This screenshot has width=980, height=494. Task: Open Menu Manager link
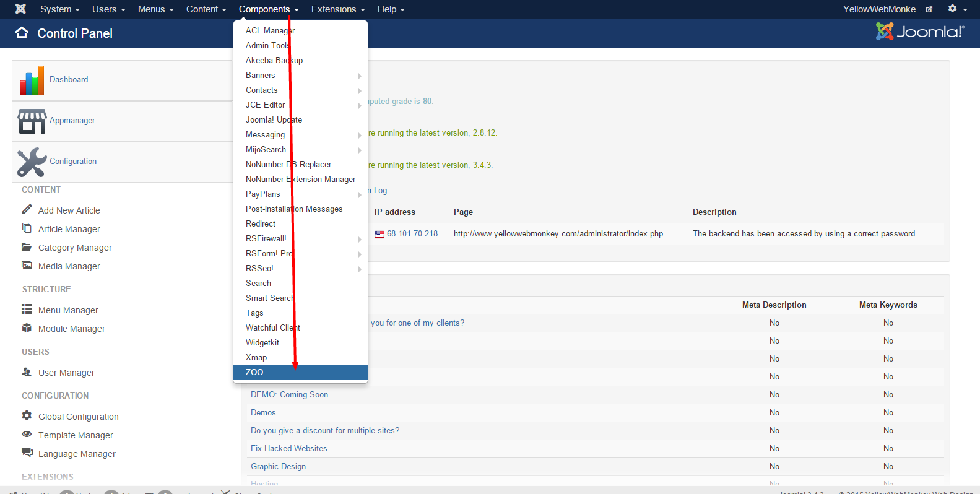68,310
